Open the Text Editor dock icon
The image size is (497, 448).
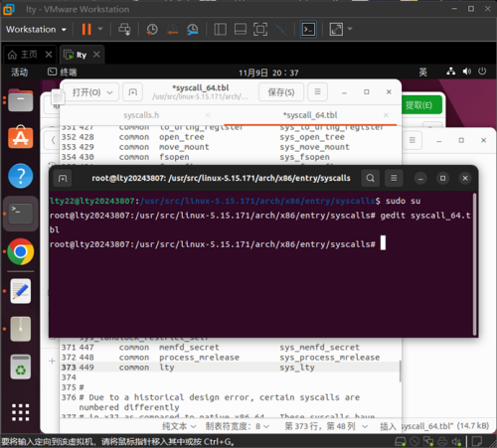tap(21, 291)
